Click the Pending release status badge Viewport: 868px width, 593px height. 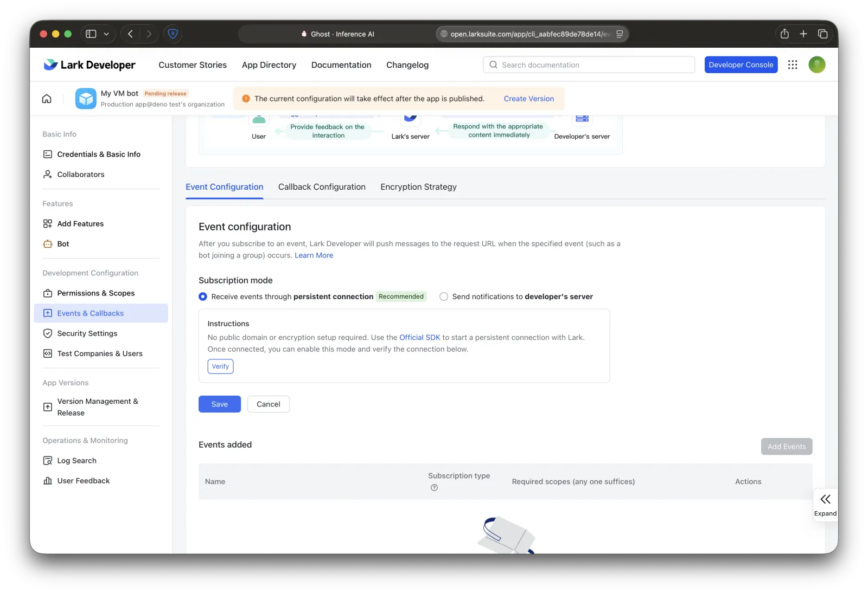coord(165,94)
